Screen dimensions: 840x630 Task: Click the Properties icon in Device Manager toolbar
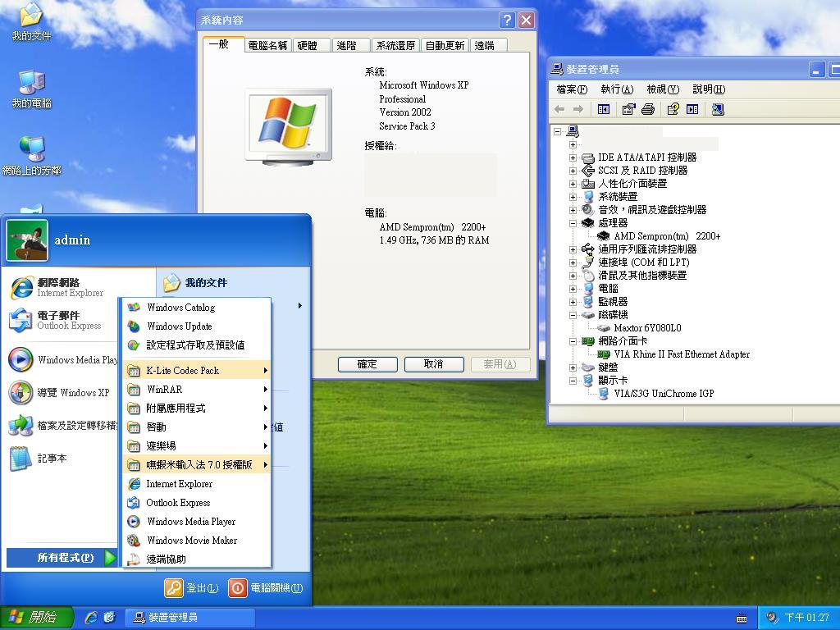[628, 109]
